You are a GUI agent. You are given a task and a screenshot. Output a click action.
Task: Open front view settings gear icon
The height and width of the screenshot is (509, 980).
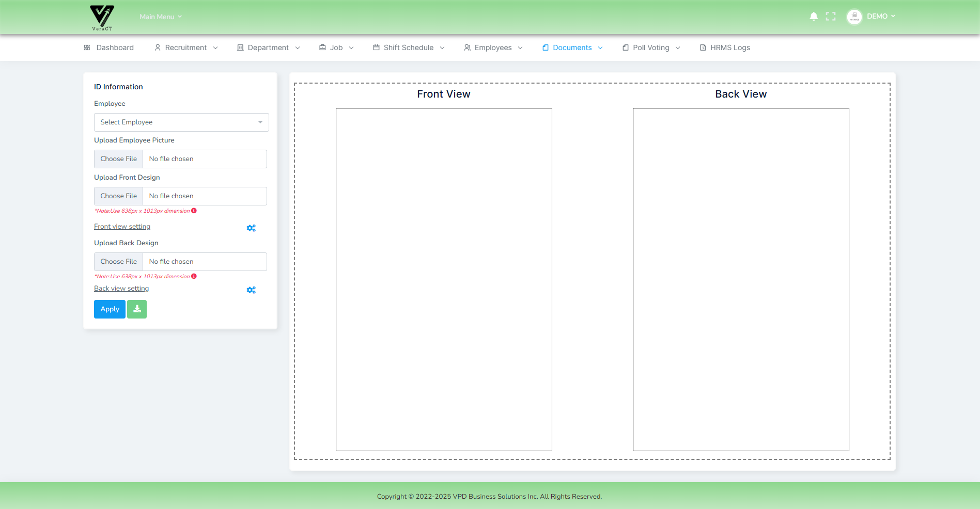pos(251,228)
